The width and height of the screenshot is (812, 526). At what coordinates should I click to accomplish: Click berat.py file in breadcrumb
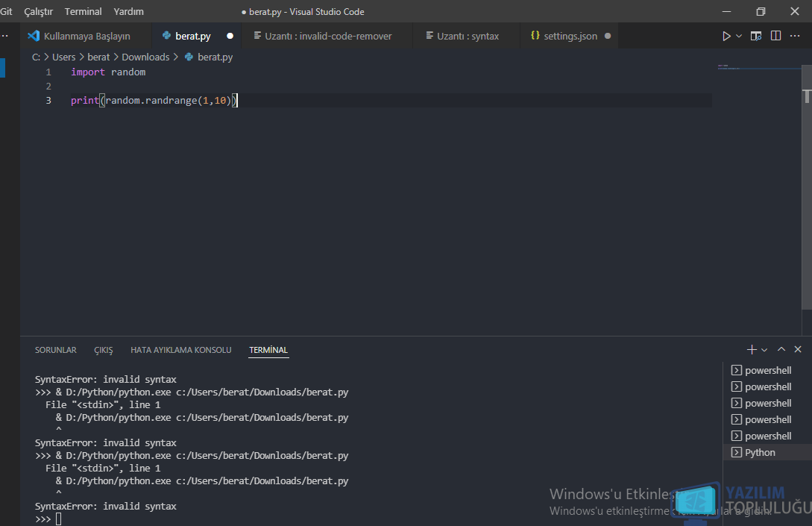tap(210, 57)
